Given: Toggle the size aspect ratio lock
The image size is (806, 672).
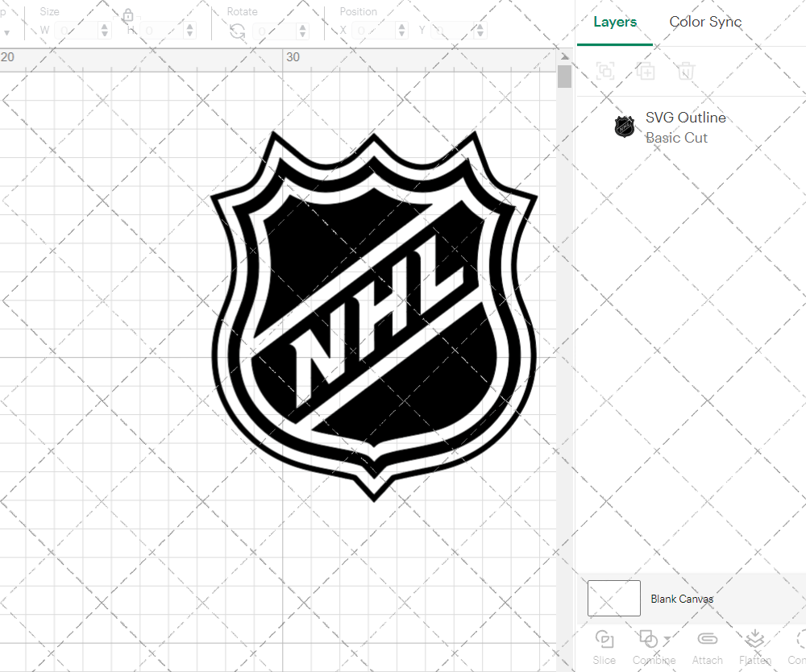Looking at the screenshot, I should coord(128,15).
